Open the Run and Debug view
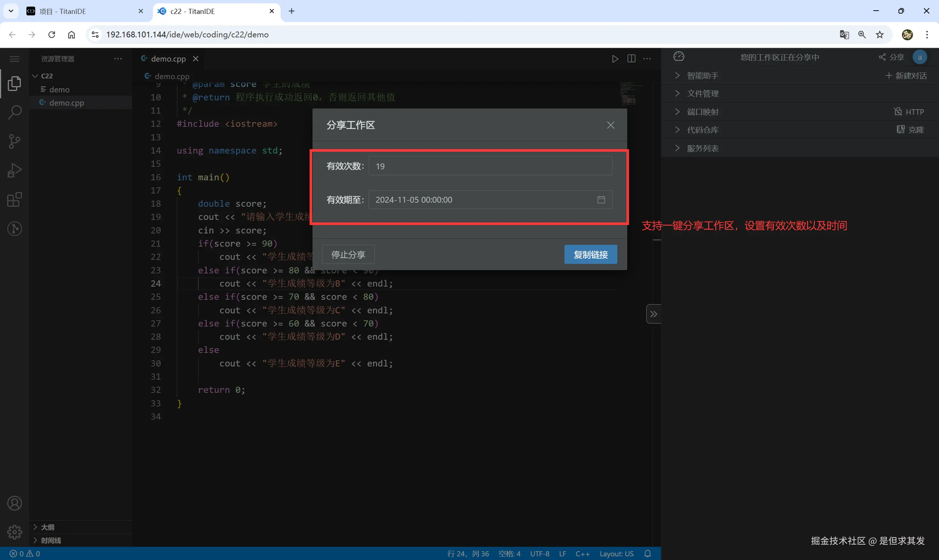The height and width of the screenshot is (560, 939). coord(14,170)
